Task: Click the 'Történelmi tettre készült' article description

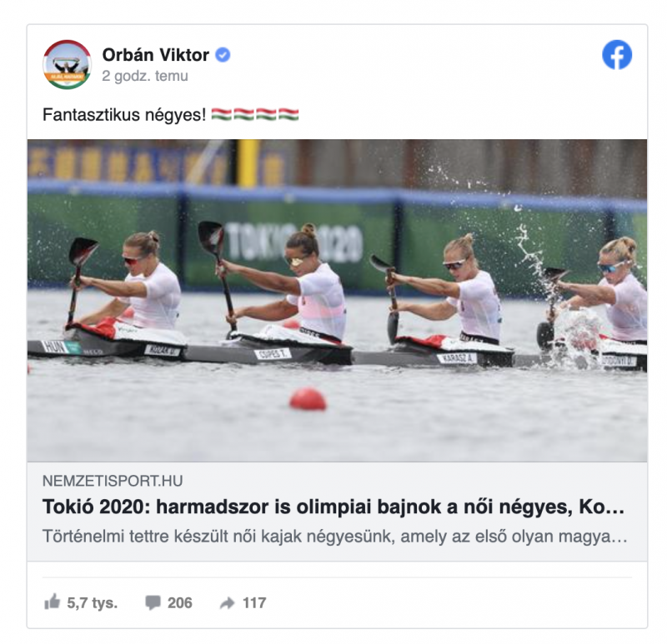Action: pos(335,537)
